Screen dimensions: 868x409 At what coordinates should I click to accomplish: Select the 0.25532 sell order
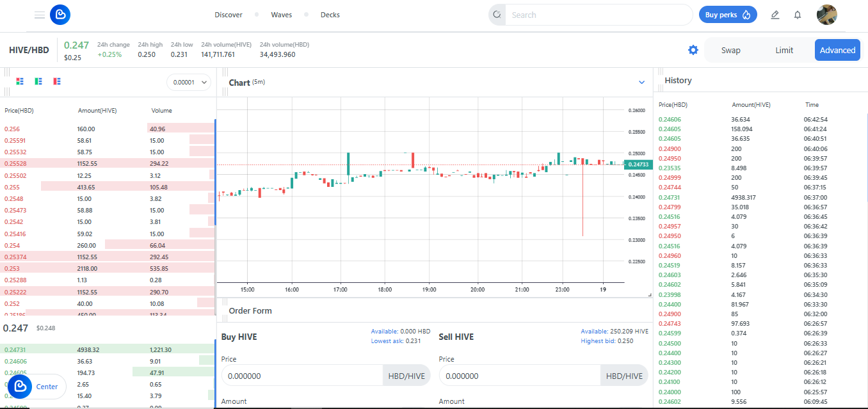point(109,152)
